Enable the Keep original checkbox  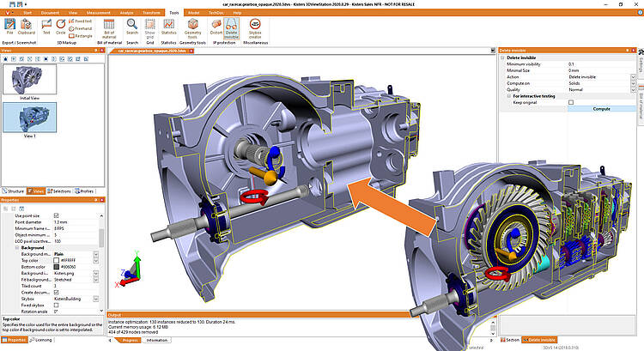coord(570,102)
